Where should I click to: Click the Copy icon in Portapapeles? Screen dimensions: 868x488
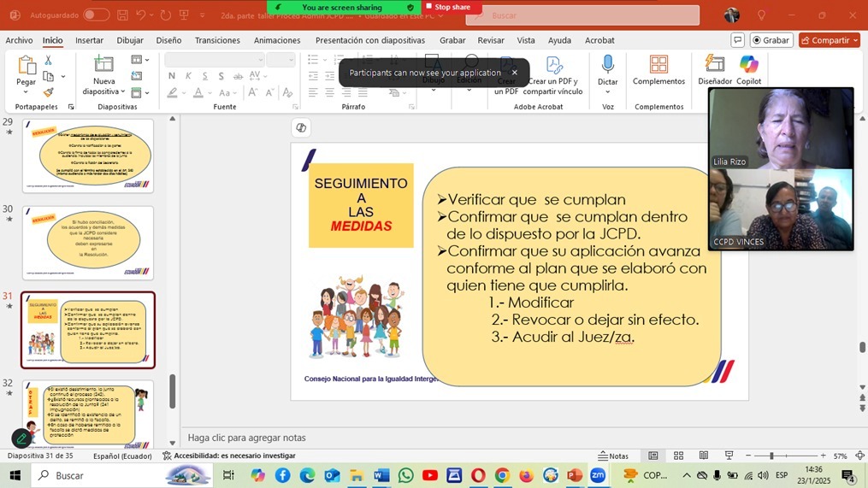(x=49, y=76)
